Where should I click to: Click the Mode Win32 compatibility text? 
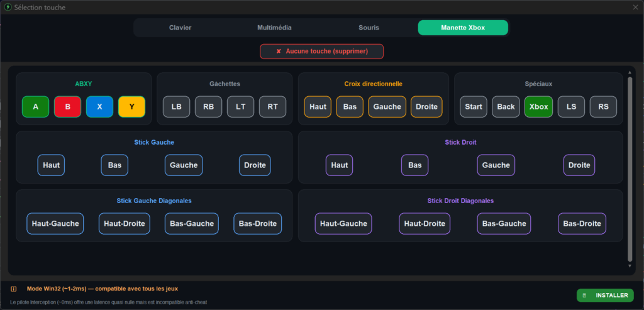[103, 289]
